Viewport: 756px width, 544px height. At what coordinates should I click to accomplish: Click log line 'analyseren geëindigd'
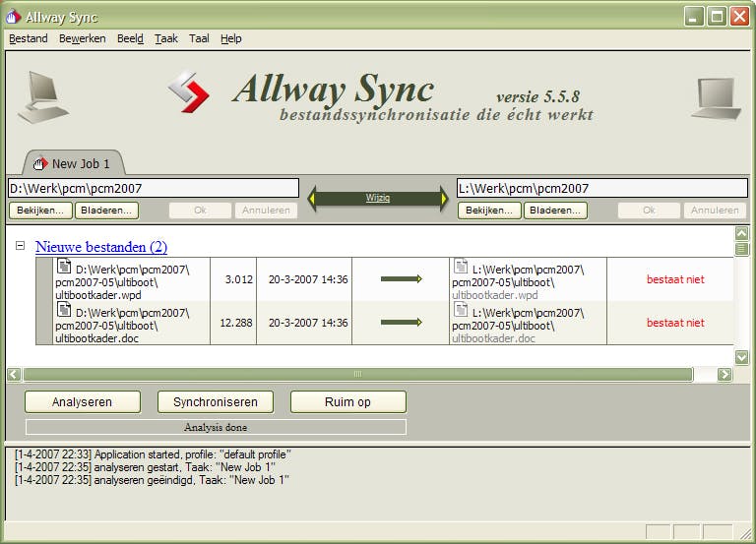click(x=152, y=480)
